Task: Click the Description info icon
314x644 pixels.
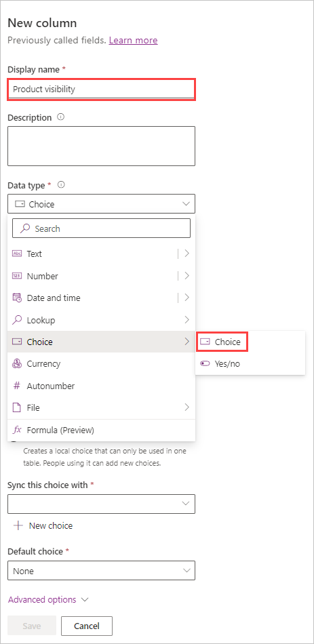Action: click(61, 117)
